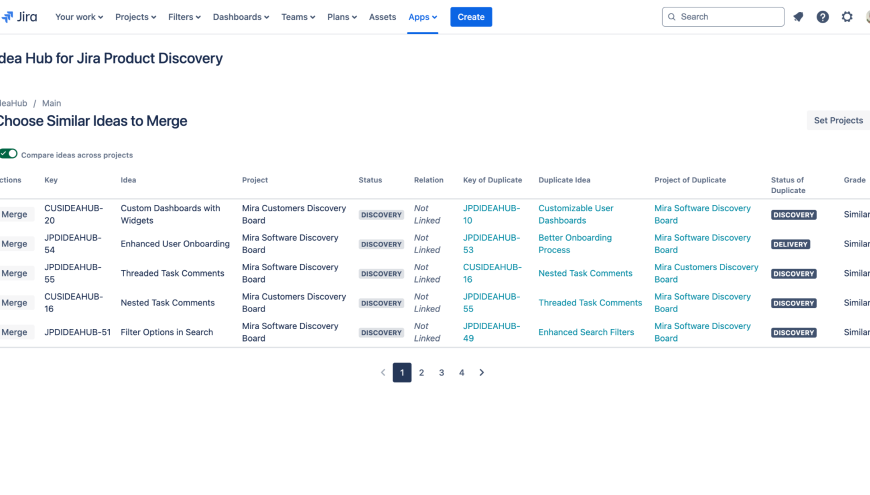The width and height of the screenshot is (870, 495).
Task: Expand the Your work dropdown
Action: 79,17
